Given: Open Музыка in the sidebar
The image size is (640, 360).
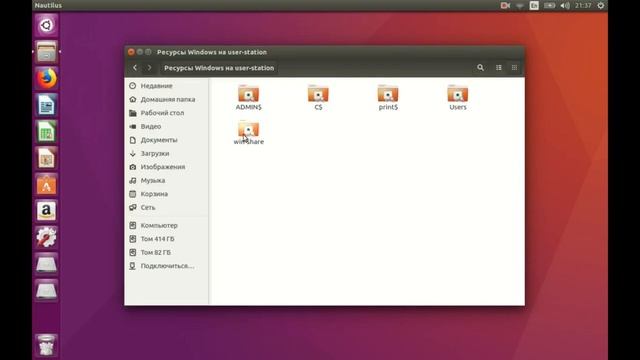Looking at the screenshot, I should click(167, 180).
